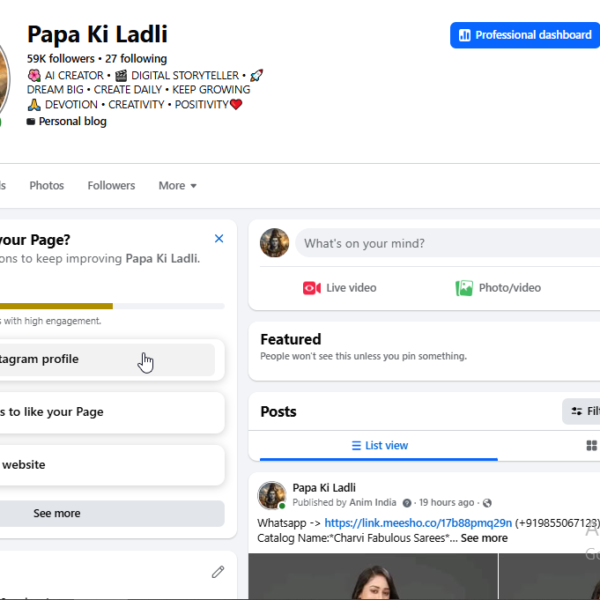Image resolution: width=600 pixels, height=600 pixels.
Task: Click the green Photo/video icon
Action: (464, 288)
